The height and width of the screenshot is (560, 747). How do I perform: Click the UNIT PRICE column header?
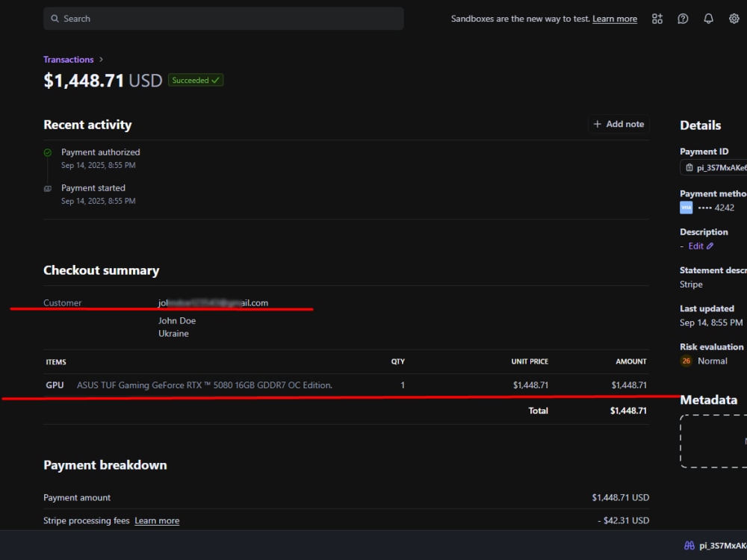(x=530, y=362)
